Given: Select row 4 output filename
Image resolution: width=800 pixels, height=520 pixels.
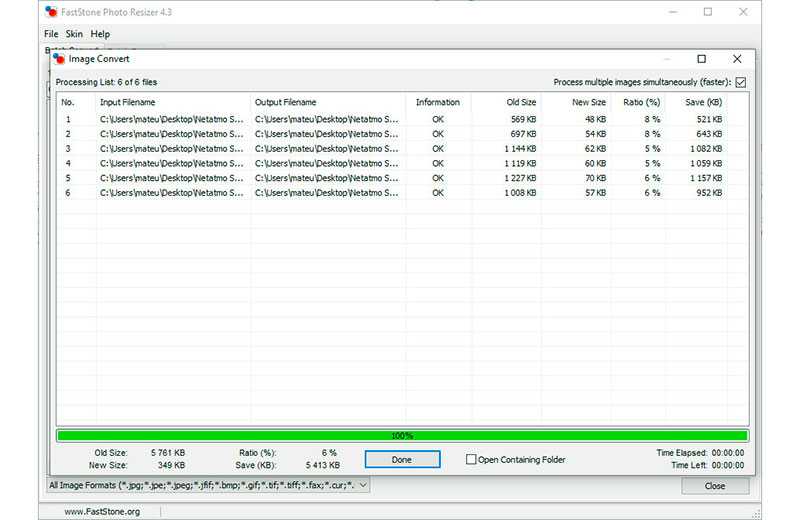Looking at the screenshot, I should tap(327, 163).
